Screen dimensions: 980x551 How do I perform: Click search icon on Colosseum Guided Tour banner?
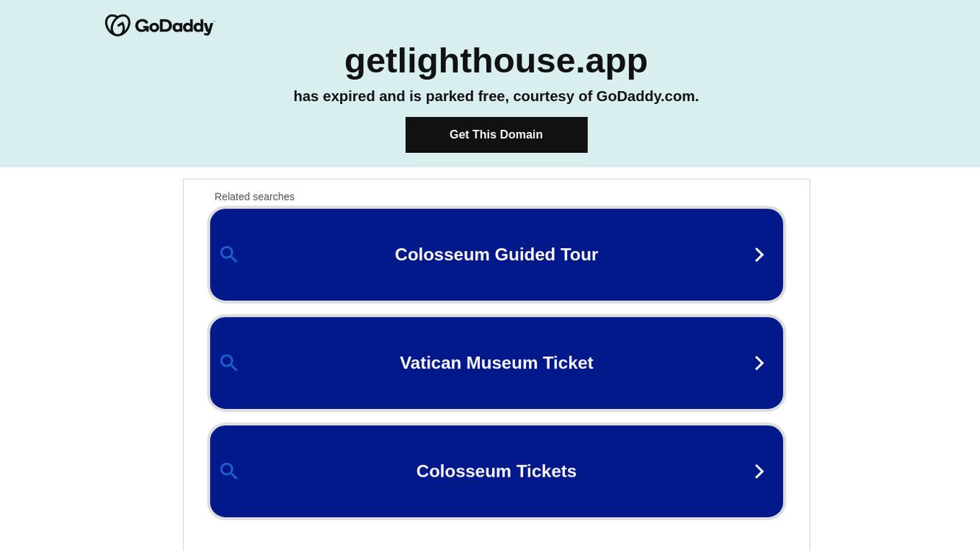tap(229, 254)
